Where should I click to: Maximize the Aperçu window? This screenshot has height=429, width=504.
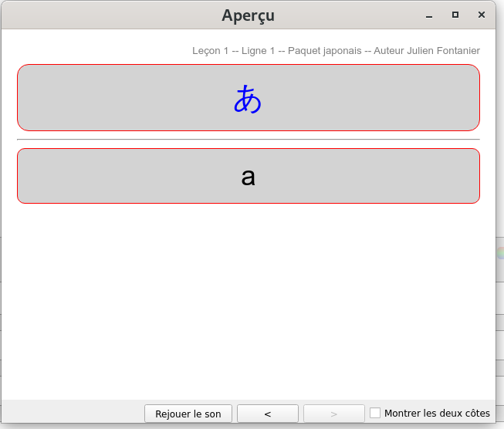click(x=455, y=15)
